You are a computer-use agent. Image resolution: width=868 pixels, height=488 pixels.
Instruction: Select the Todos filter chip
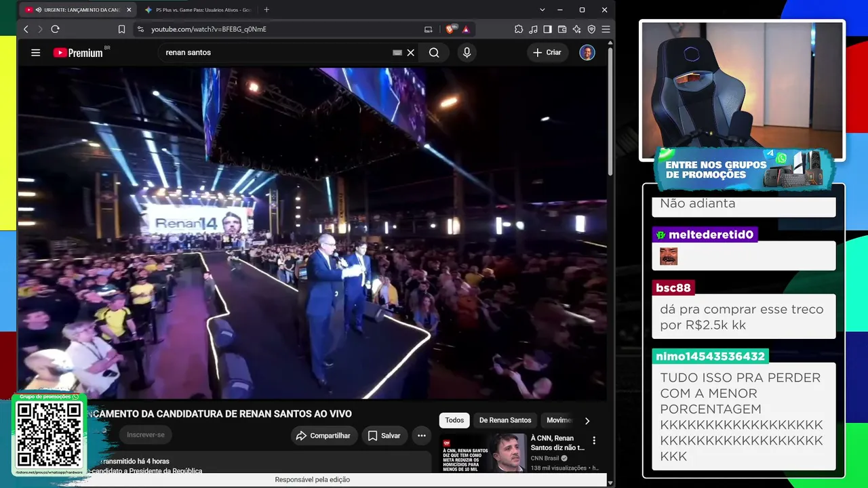[454, 420]
